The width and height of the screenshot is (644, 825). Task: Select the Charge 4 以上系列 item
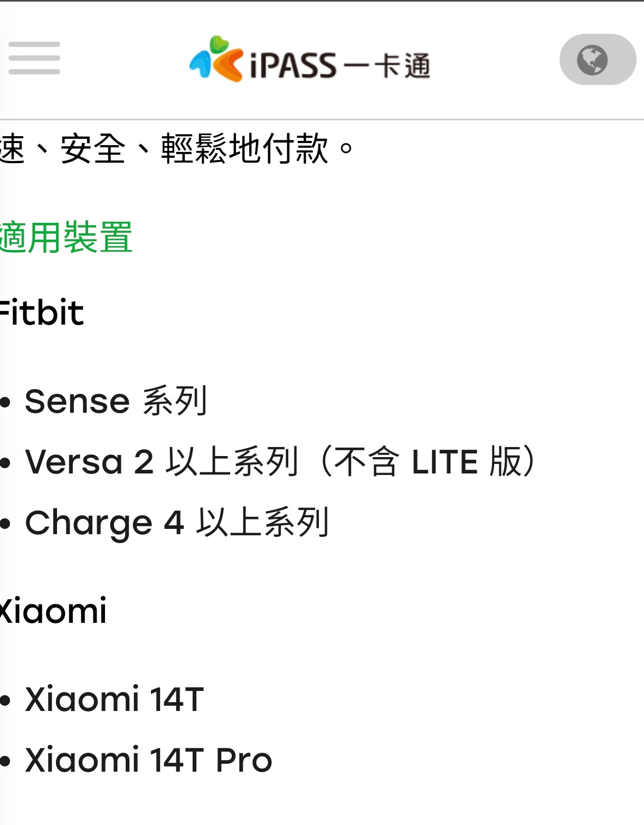coord(177,523)
